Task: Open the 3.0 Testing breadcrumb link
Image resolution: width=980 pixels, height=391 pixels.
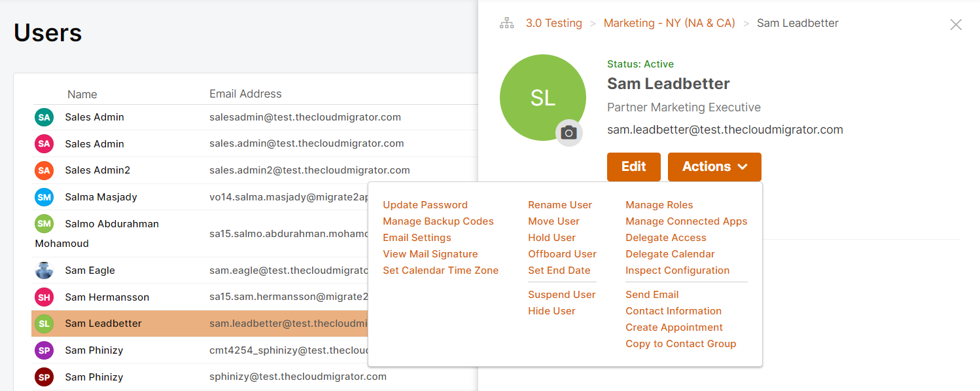Action: click(x=553, y=23)
